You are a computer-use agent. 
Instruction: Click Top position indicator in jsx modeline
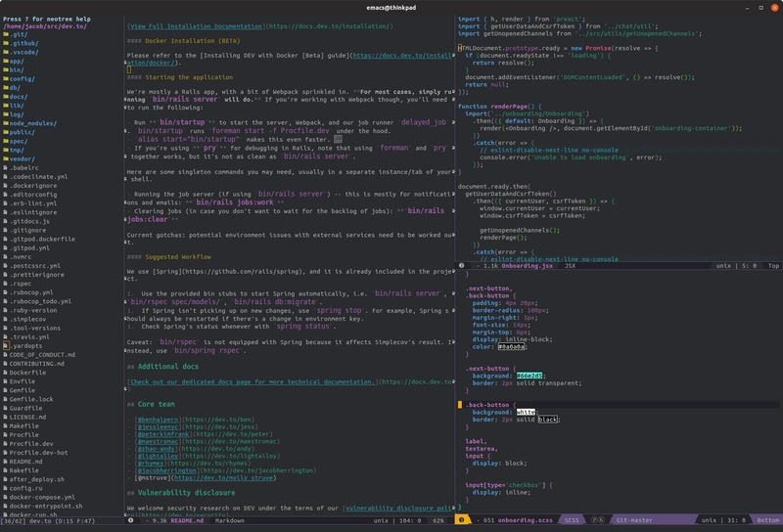coord(773,266)
